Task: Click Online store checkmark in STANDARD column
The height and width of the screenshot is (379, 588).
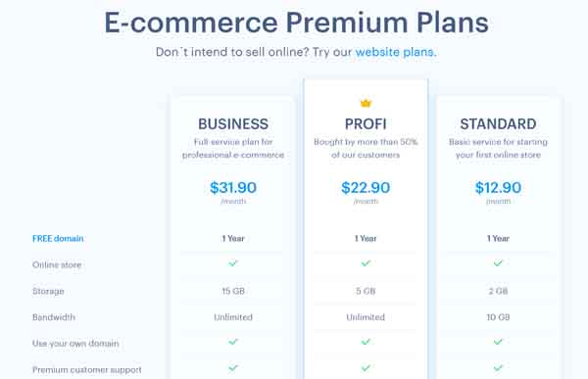Action: coord(498,263)
